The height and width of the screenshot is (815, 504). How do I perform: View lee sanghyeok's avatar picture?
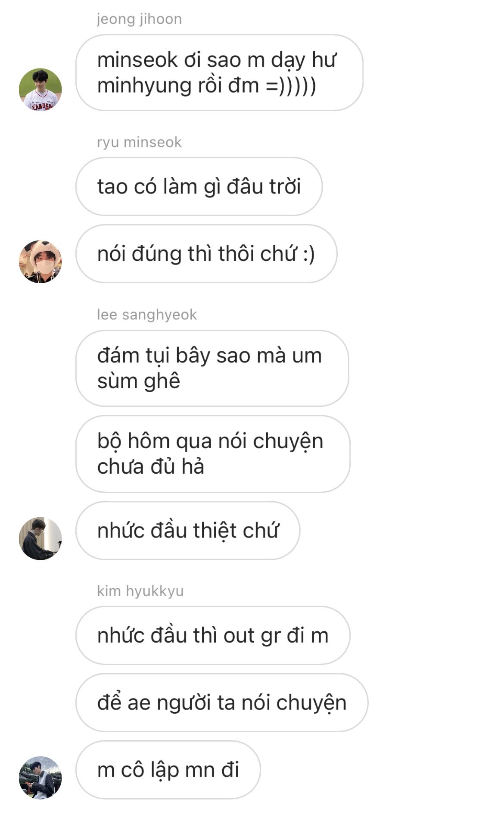tap(40, 538)
